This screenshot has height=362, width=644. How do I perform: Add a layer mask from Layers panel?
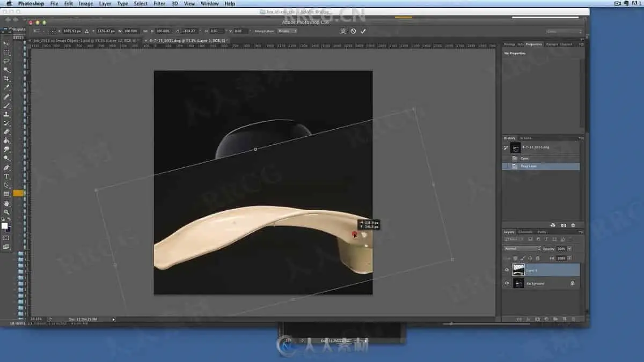(x=537, y=319)
